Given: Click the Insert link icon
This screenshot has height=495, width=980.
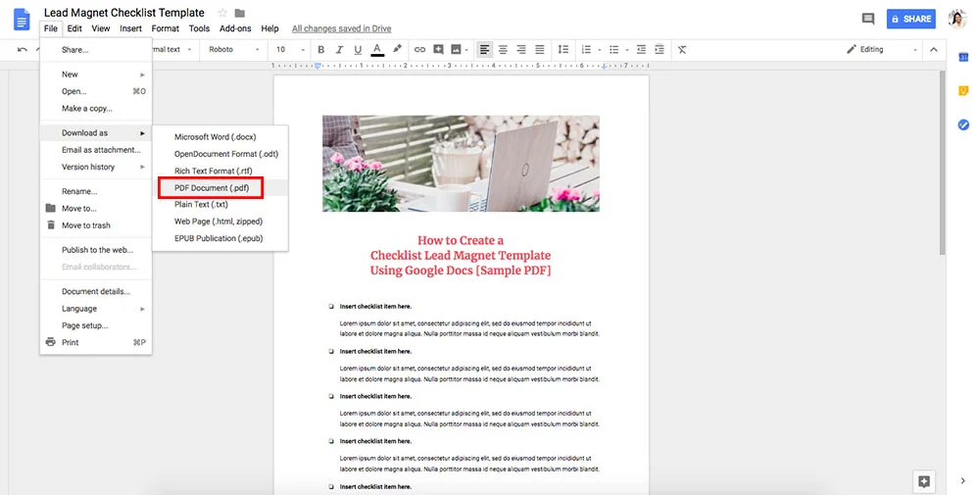Looking at the screenshot, I should tap(420, 49).
